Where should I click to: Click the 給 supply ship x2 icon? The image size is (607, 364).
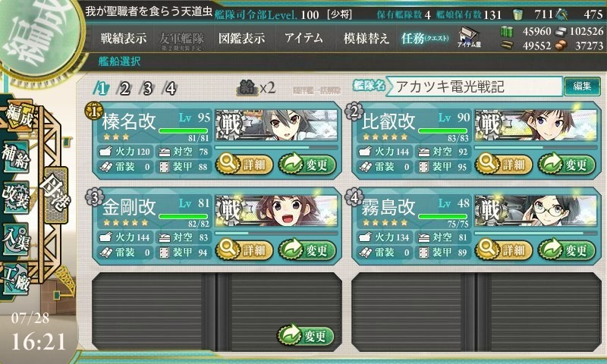pos(256,88)
